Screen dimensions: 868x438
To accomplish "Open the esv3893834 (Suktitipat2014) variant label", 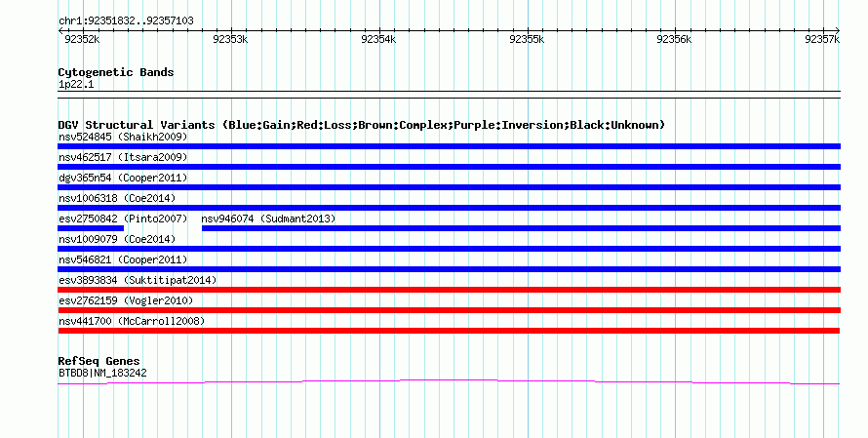I will click(x=138, y=280).
